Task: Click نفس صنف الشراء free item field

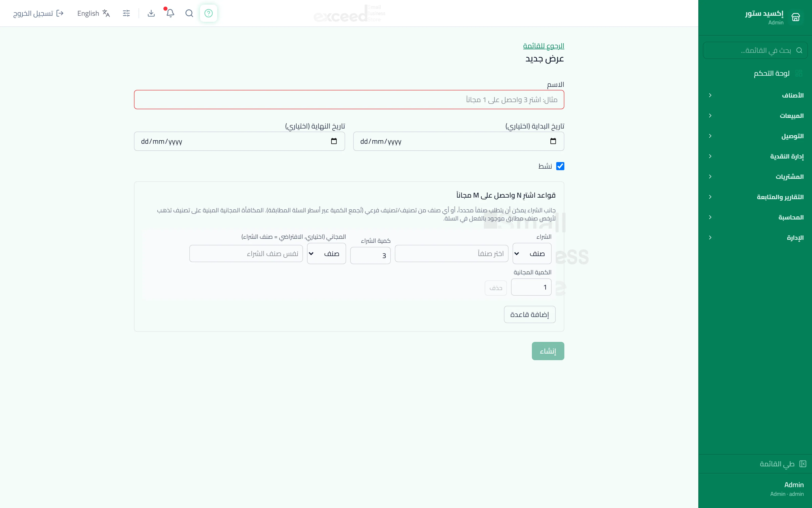Action: 246,254
